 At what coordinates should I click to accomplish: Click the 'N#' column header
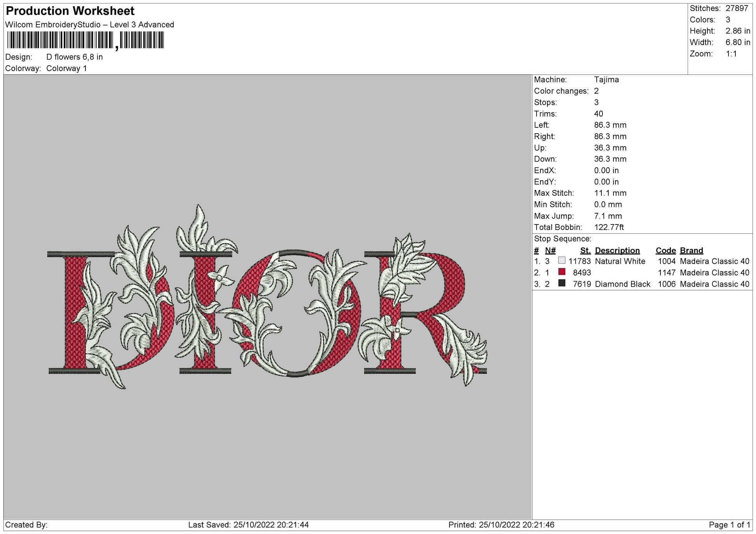point(550,250)
